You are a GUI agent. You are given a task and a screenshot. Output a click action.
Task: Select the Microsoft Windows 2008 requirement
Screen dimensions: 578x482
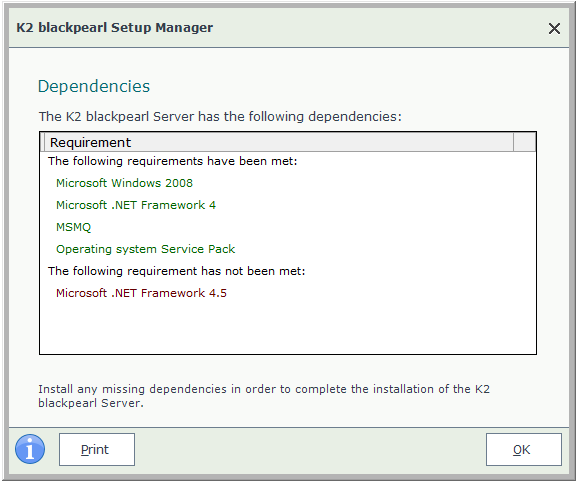pos(124,183)
